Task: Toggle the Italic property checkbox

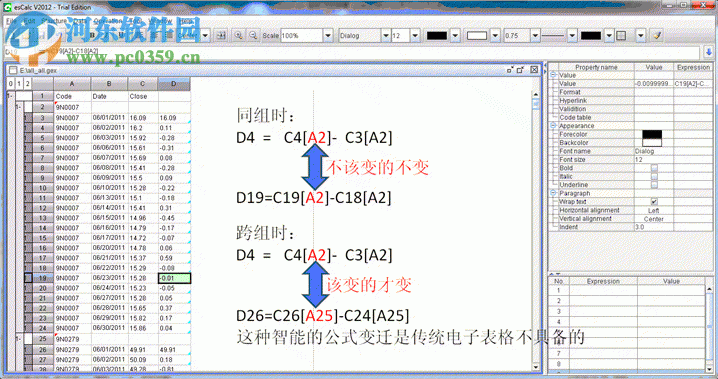Action: pyautogui.click(x=654, y=176)
